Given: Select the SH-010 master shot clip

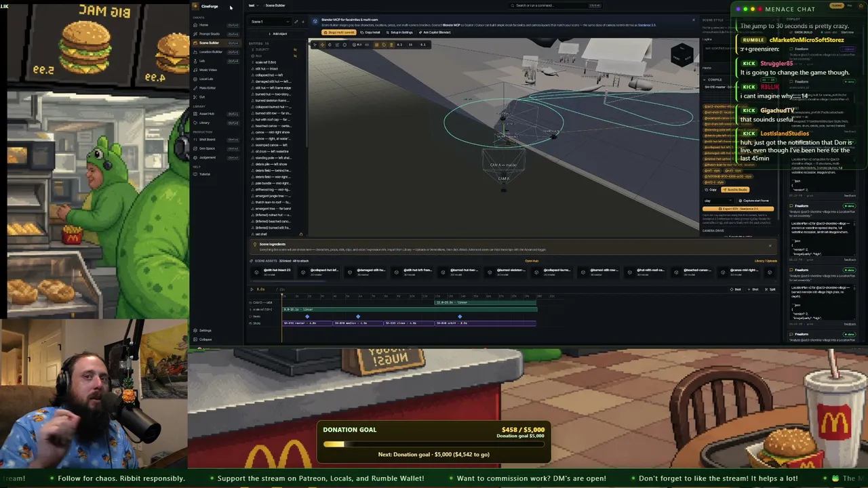Looking at the screenshot, I should point(308,323).
